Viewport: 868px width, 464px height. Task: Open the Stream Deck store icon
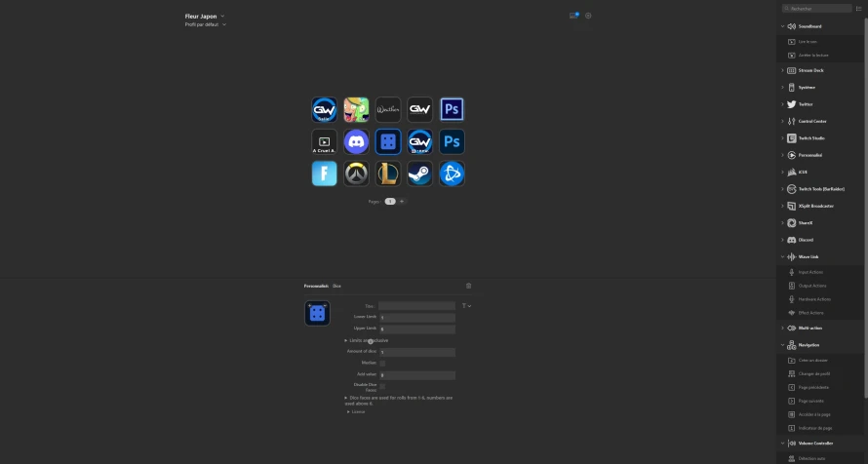point(573,16)
